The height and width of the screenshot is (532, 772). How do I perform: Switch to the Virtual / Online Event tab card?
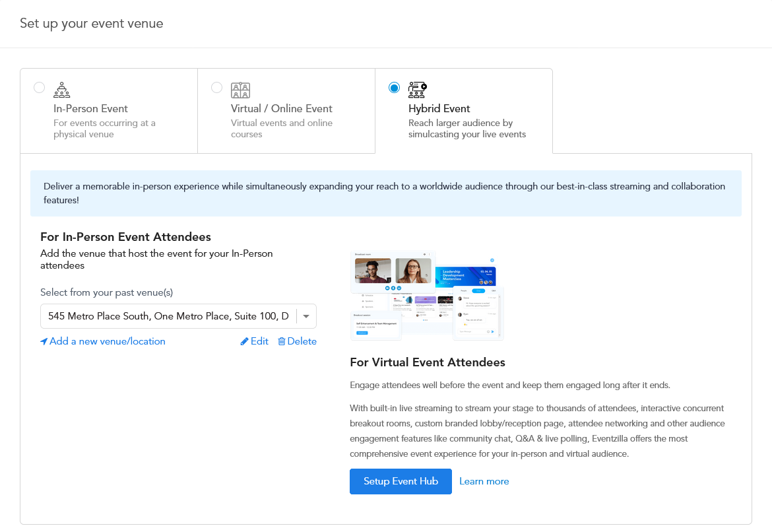(x=286, y=111)
